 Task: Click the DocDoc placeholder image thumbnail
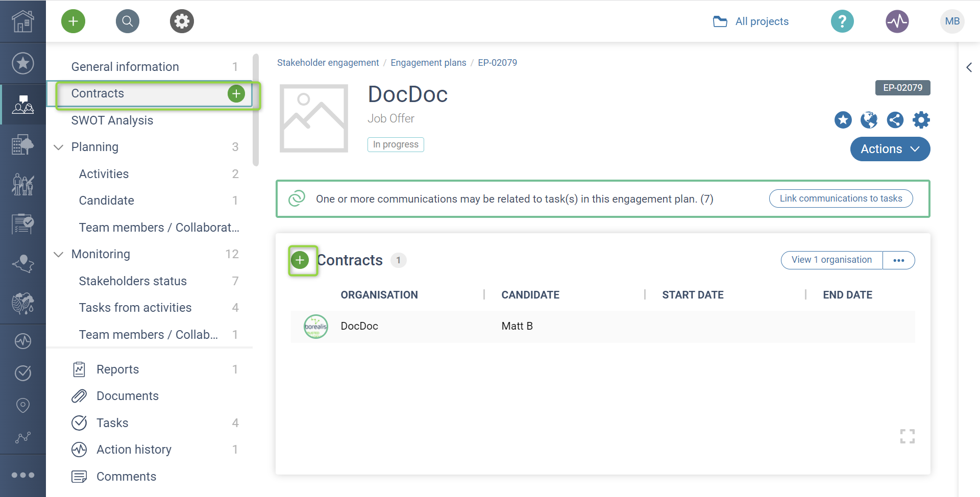point(314,119)
